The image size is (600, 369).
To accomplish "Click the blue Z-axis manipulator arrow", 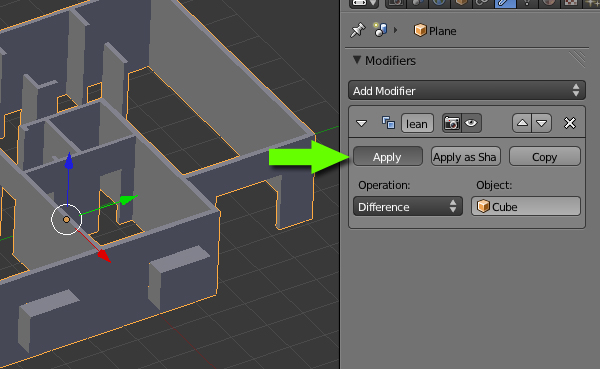I will coord(69,162).
